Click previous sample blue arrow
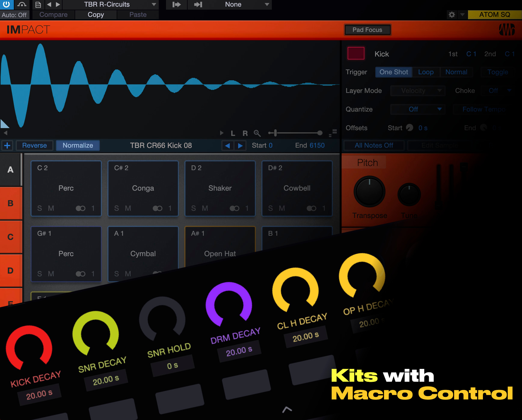The image size is (522, 420). [228, 146]
